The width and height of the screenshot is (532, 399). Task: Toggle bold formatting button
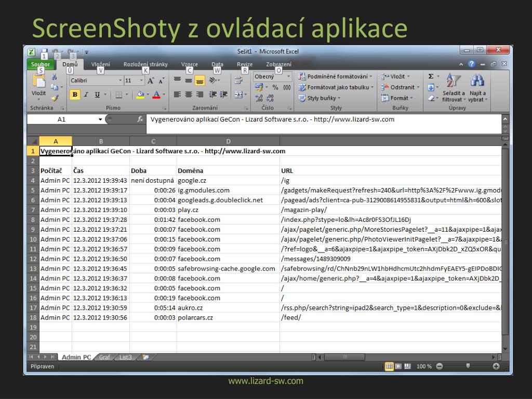click(75, 95)
